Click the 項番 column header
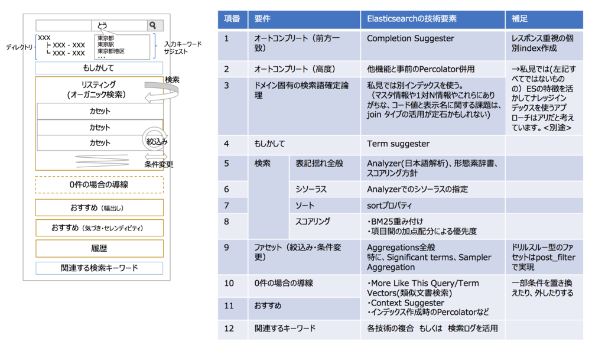 (233, 19)
